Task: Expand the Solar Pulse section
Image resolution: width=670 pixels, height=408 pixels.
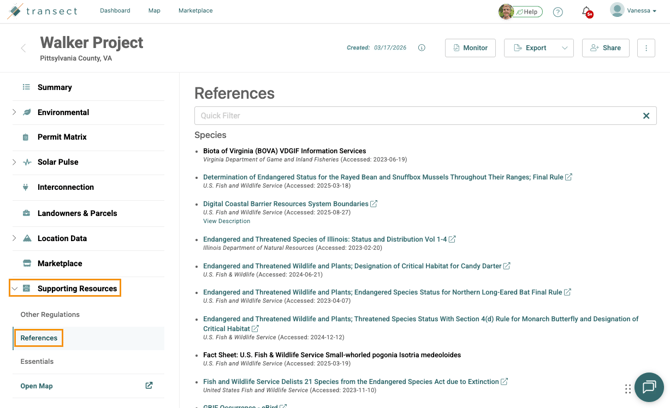Action: coord(14,162)
